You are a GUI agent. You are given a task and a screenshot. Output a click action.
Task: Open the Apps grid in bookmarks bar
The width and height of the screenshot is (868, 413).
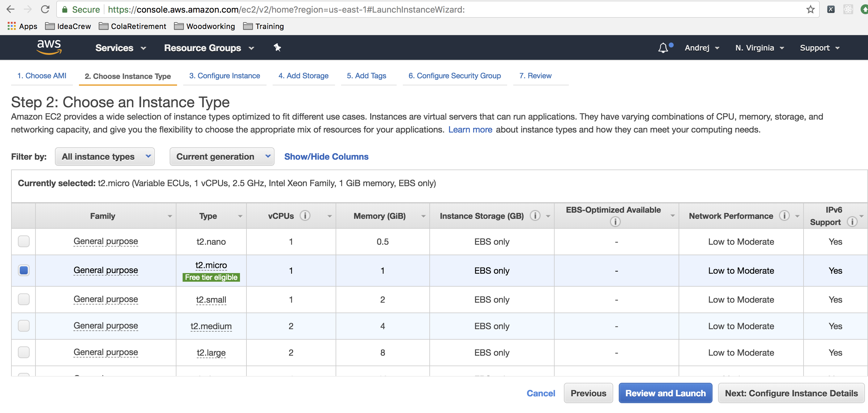(x=22, y=26)
